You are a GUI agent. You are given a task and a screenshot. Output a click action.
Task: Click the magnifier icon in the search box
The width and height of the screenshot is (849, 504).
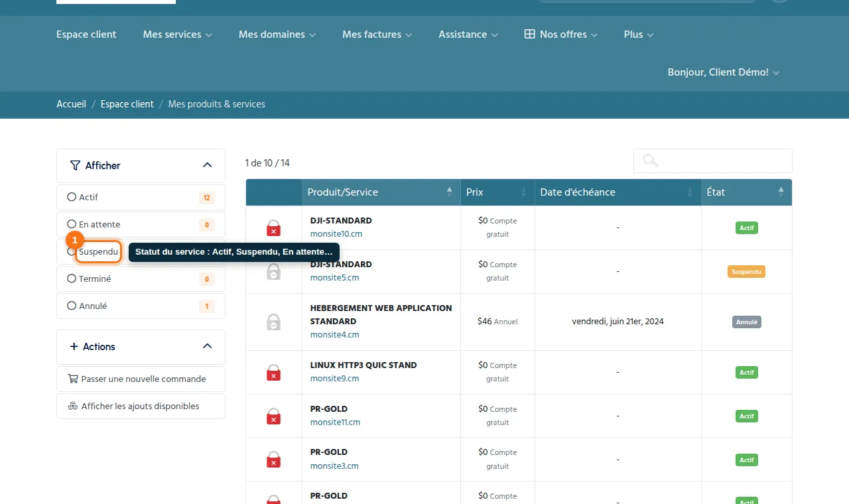click(x=651, y=160)
